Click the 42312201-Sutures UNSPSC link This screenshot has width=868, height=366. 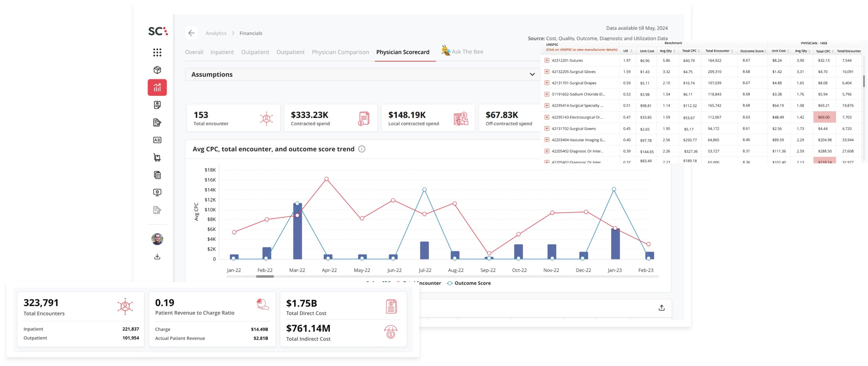click(x=567, y=60)
